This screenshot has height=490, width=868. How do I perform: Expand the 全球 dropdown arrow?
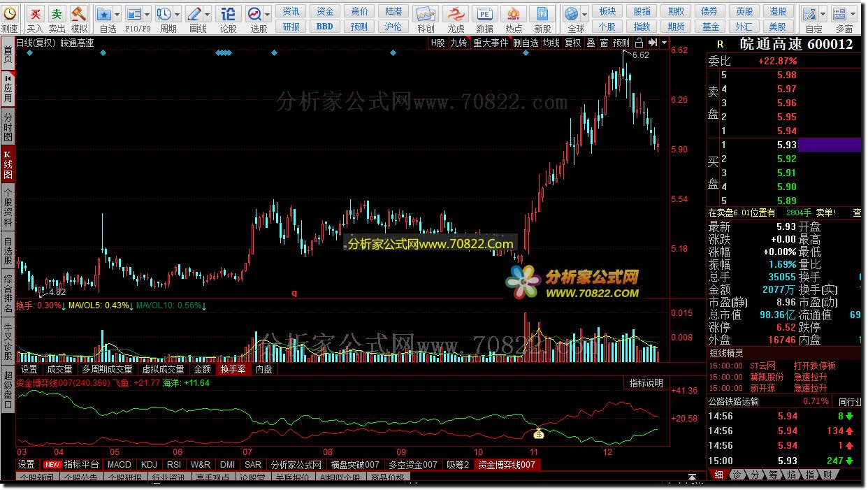(x=584, y=14)
